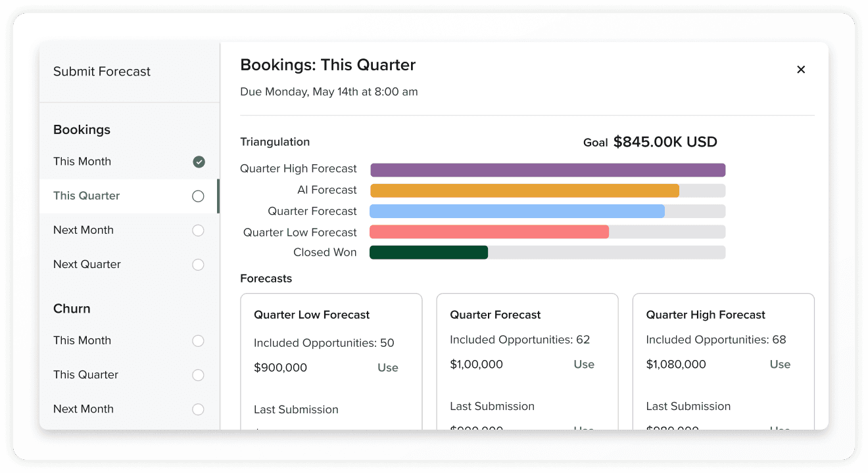The height and width of the screenshot is (473, 868).
Task: Open Bookings Next Month in sidebar
Action: tap(84, 230)
